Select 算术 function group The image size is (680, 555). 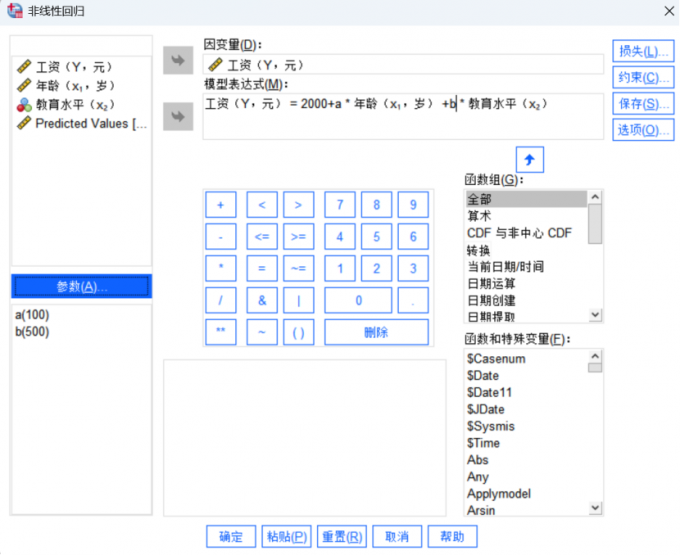(526, 216)
